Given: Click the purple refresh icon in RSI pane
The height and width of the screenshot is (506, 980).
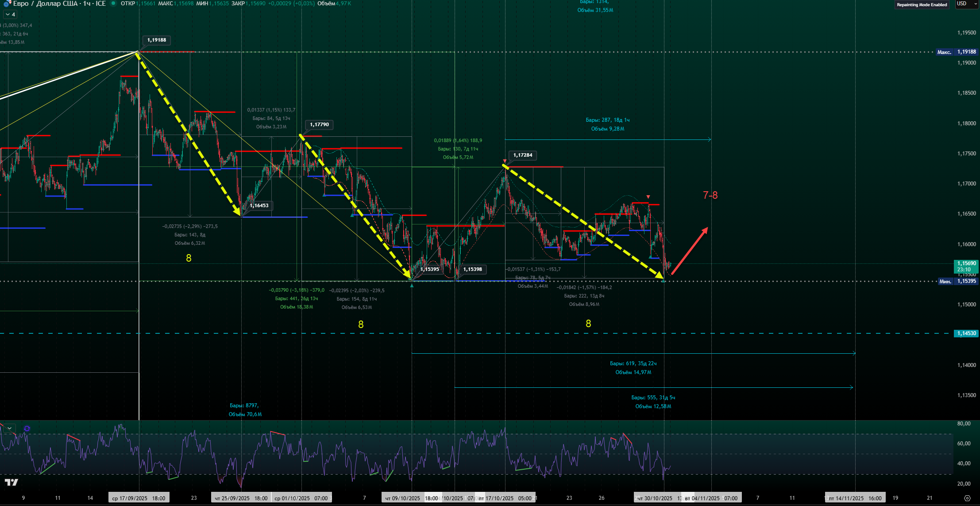Looking at the screenshot, I should [x=27, y=429].
